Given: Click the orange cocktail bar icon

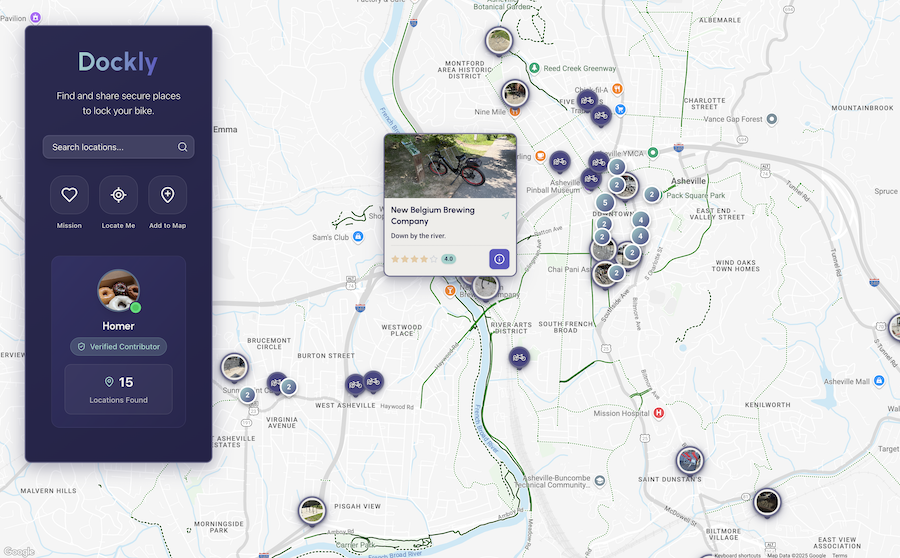Looking at the screenshot, I should (x=450, y=291).
